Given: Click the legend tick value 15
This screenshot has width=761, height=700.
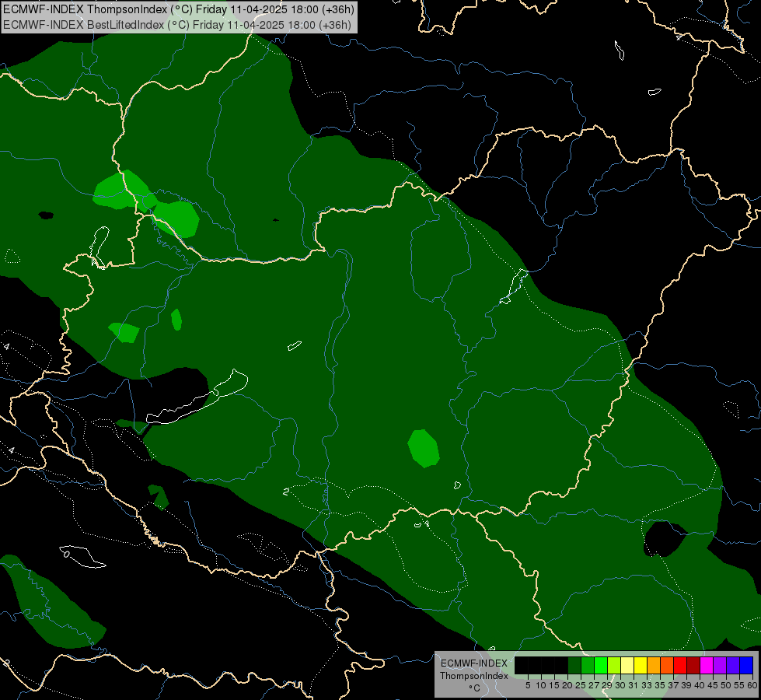Looking at the screenshot, I should tap(554, 685).
